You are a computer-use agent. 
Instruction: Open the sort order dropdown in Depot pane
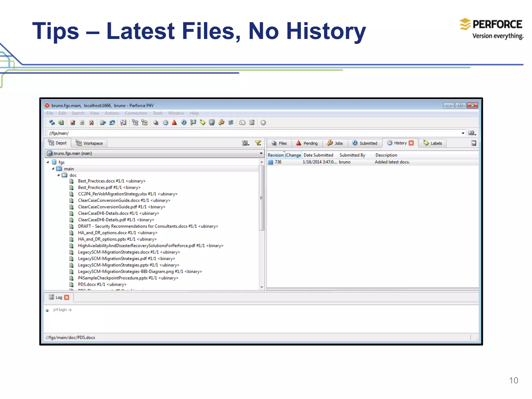tap(245, 143)
